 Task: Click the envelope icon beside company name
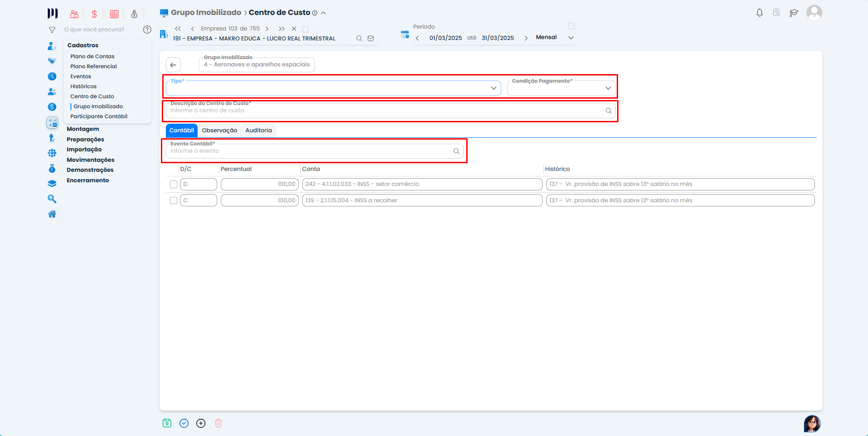[x=371, y=39]
